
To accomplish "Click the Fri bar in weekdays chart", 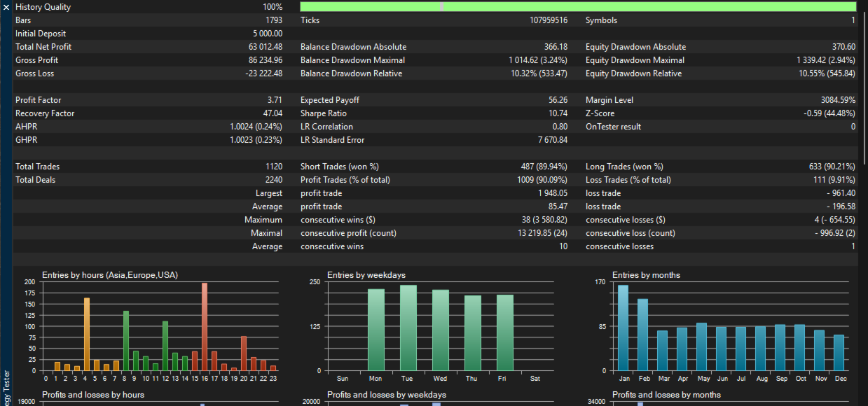I will pyautogui.click(x=505, y=332).
